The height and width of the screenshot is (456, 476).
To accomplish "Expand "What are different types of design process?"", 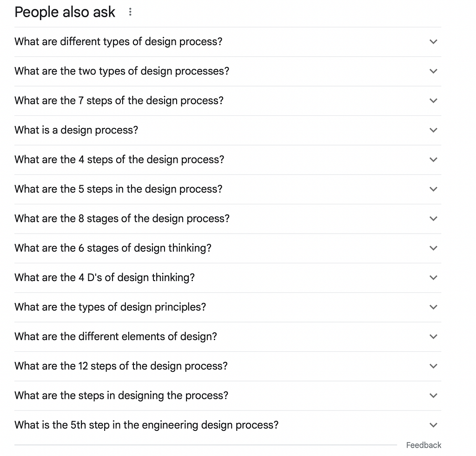I will [433, 42].
